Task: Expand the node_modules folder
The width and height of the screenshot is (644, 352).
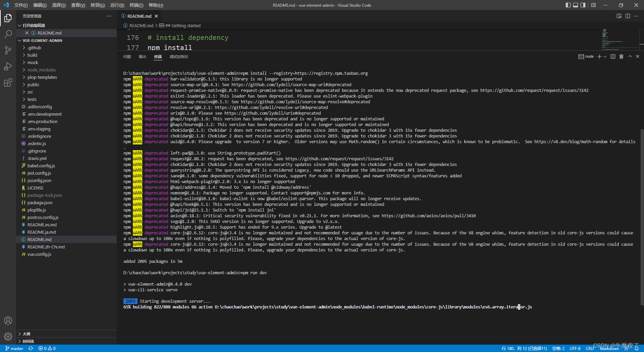Action: 66,70
